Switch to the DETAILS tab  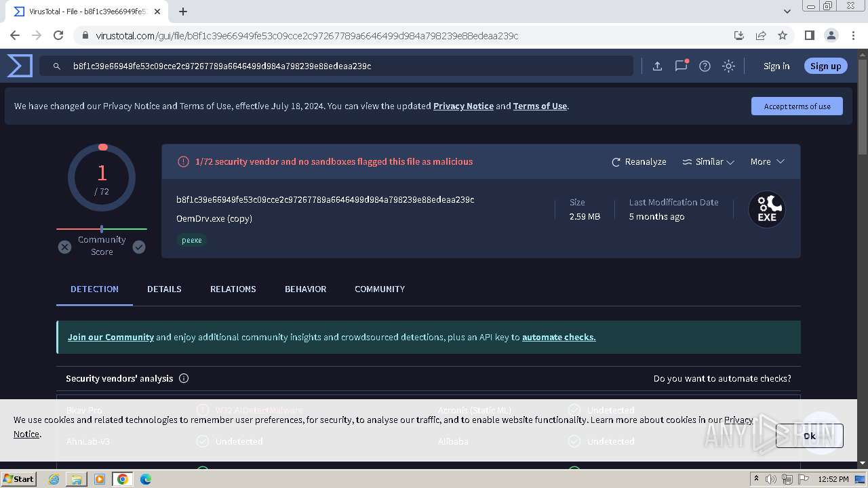[164, 289]
